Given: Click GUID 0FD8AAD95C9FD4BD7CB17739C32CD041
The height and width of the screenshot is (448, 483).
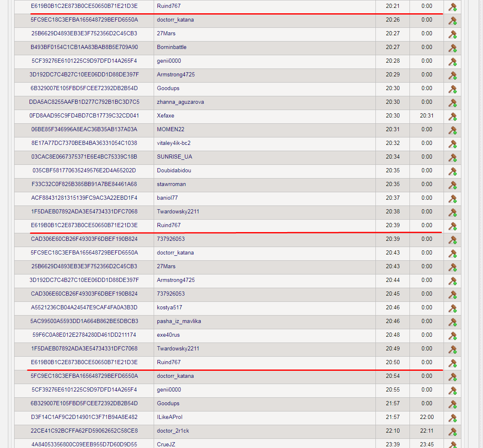Looking at the screenshot, I should 84,115.
